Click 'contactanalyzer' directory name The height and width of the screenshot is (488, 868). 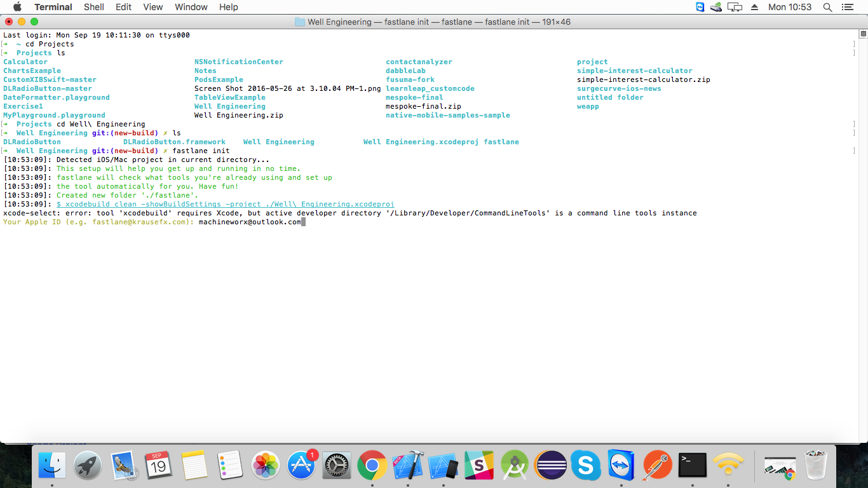419,62
